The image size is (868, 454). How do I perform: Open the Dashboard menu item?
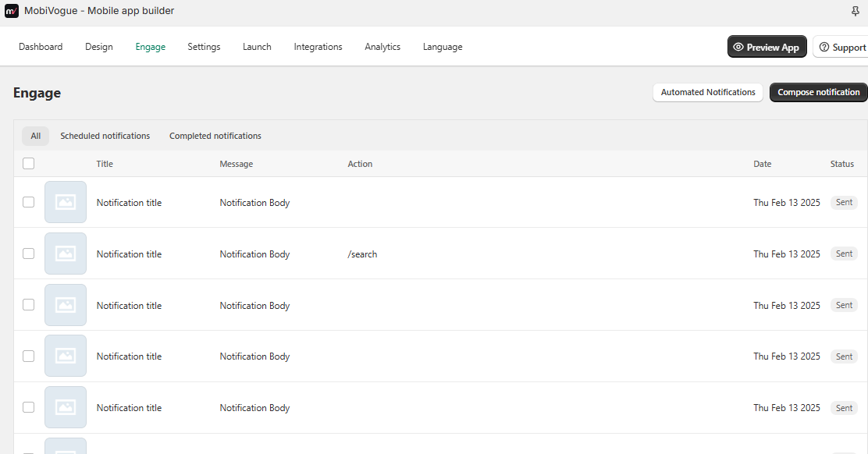tap(41, 47)
